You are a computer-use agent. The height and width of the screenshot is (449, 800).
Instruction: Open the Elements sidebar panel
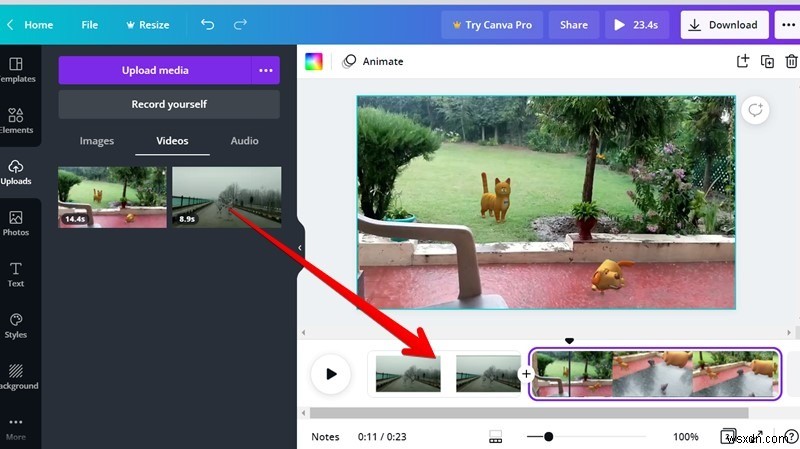point(16,121)
